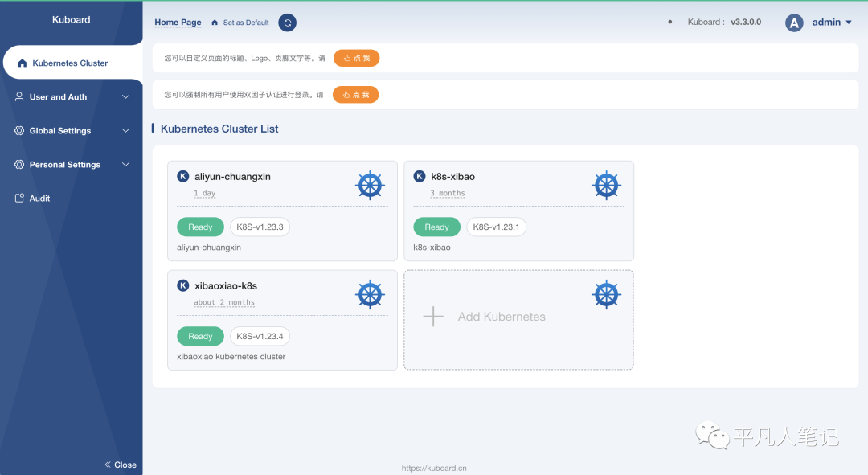Click the Personal Settings gear icon
Screen dimensions: 868x475
tap(19, 165)
